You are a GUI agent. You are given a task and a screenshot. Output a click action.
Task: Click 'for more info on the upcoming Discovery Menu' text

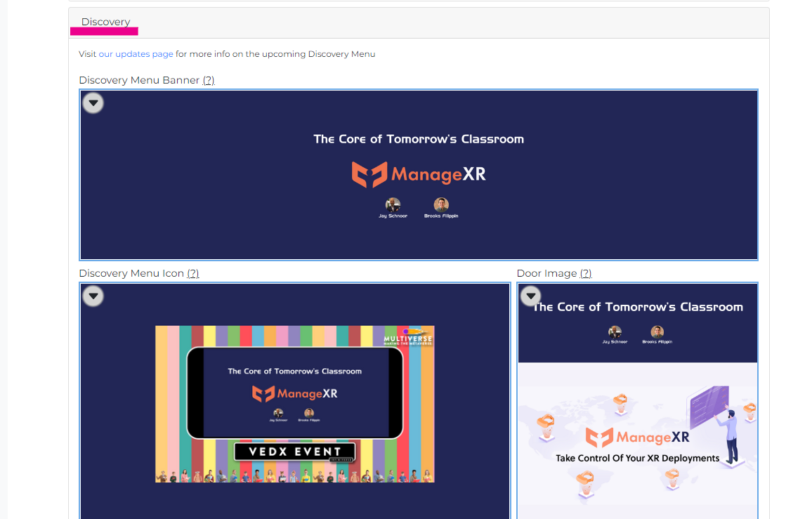(x=275, y=54)
